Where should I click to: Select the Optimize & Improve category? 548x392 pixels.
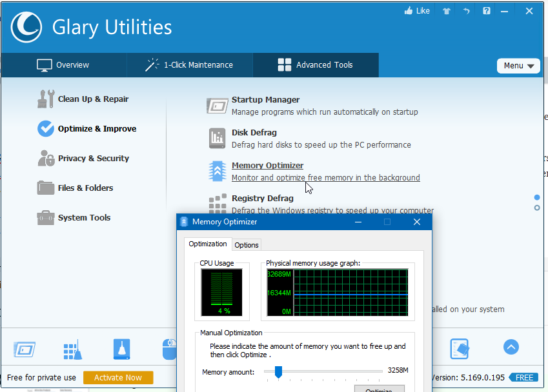86,129
